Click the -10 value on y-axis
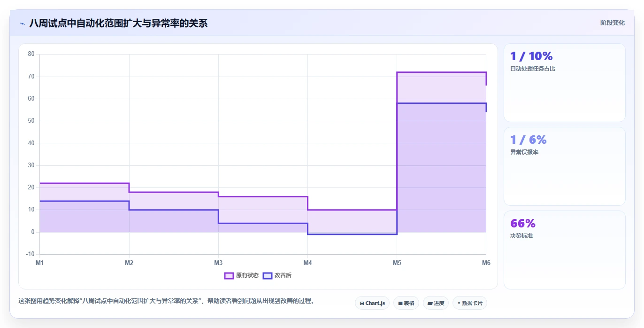The height and width of the screenshot is (328, 644). click(x=30, y=254)
